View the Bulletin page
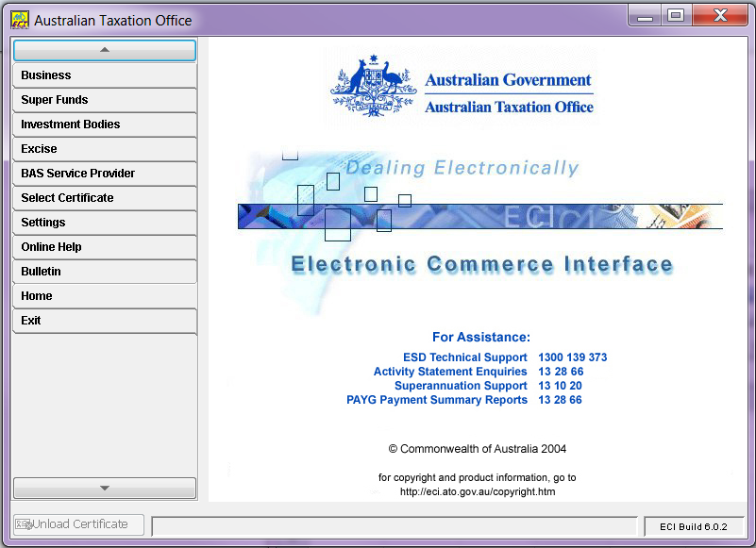The height and width of the screenshot is (548, 756). pos(105,272)
